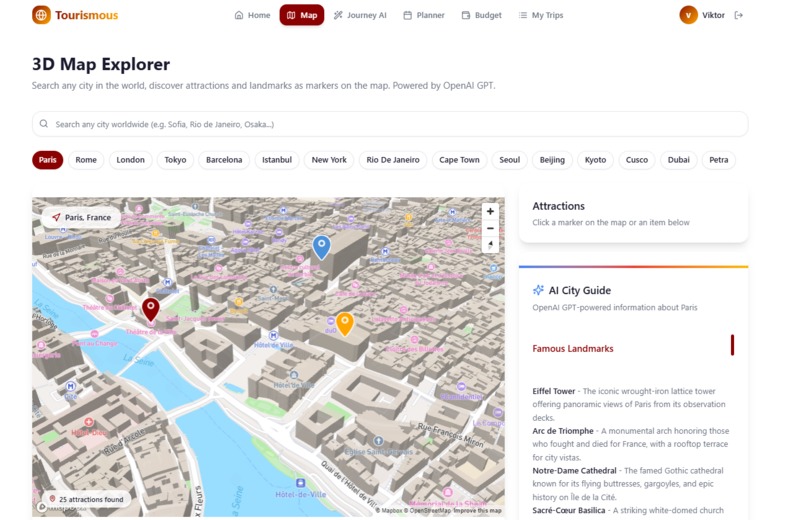Screen dimensions: 806x520
Task: Select the Istanbul city chip
Action: [277, 160]
